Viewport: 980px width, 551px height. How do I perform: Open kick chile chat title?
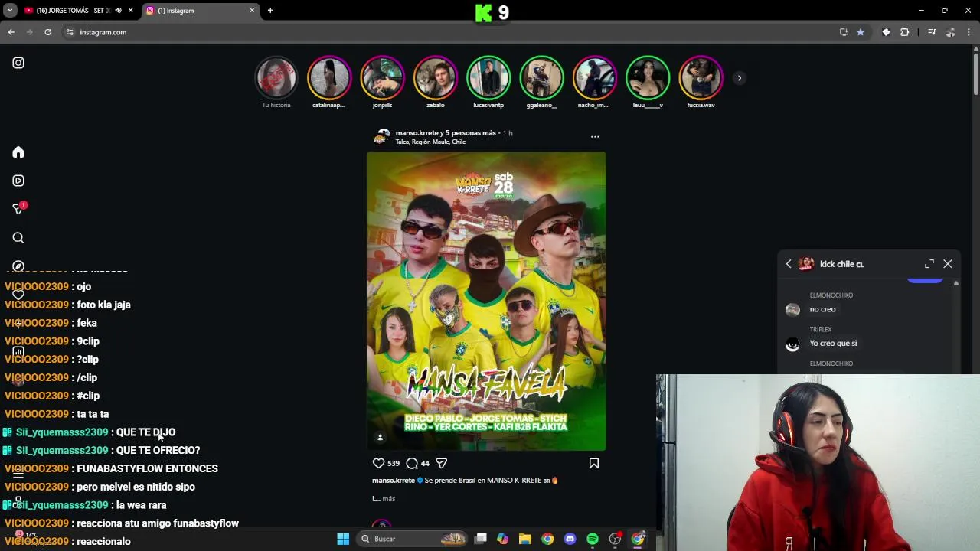841,264
